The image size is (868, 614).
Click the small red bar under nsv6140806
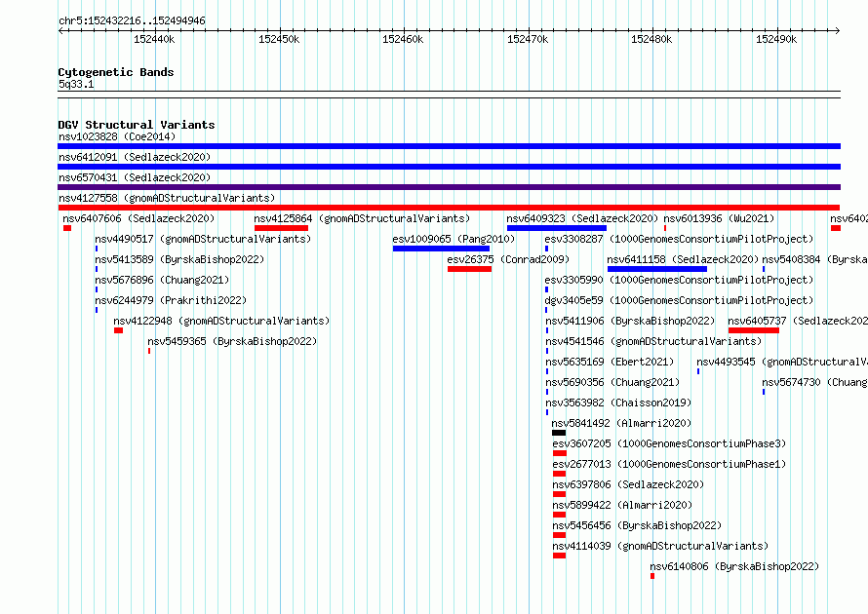coord(652,576)
